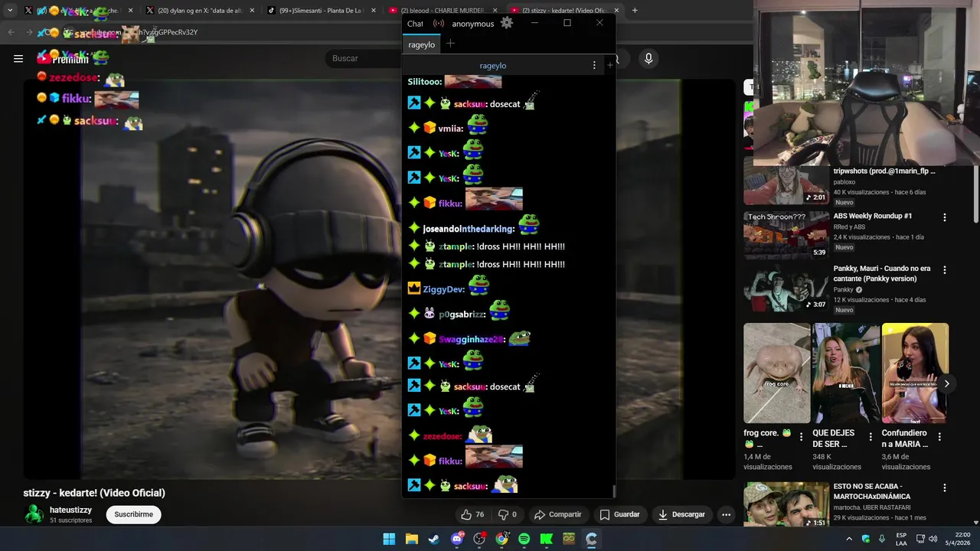Image resolution: width=980 pixels, height=551 pixels.
Task: Switch to rageylo chat tab
Action: tap(421, 44)
